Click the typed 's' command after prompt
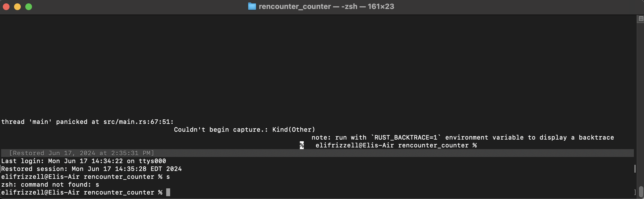The image size is (644, 199). [168, 177]
